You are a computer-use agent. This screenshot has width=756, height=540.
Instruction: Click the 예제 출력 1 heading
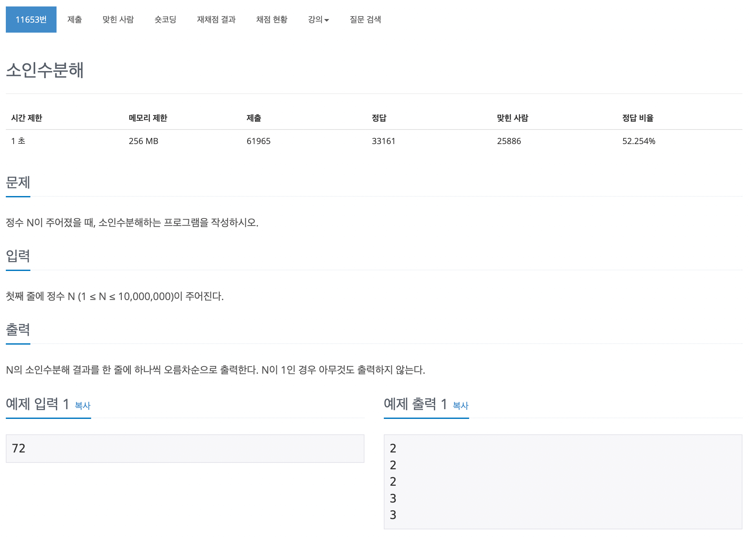pyautogui.click(x=415, y=404)
